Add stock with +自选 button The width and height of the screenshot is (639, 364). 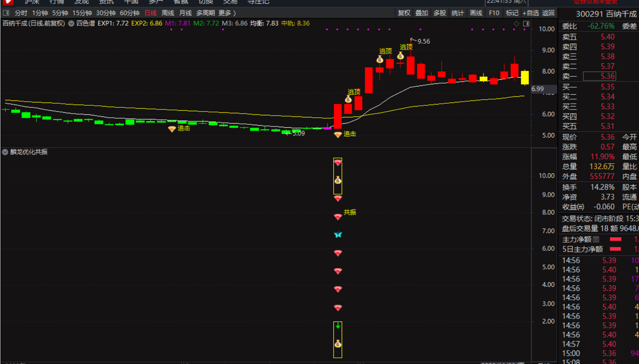point(530,13)
